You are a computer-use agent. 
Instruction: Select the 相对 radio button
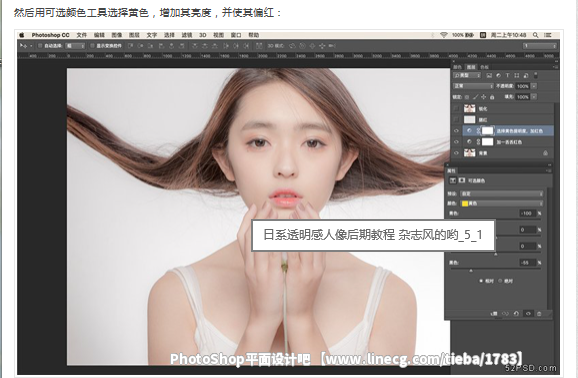[481, 281]
